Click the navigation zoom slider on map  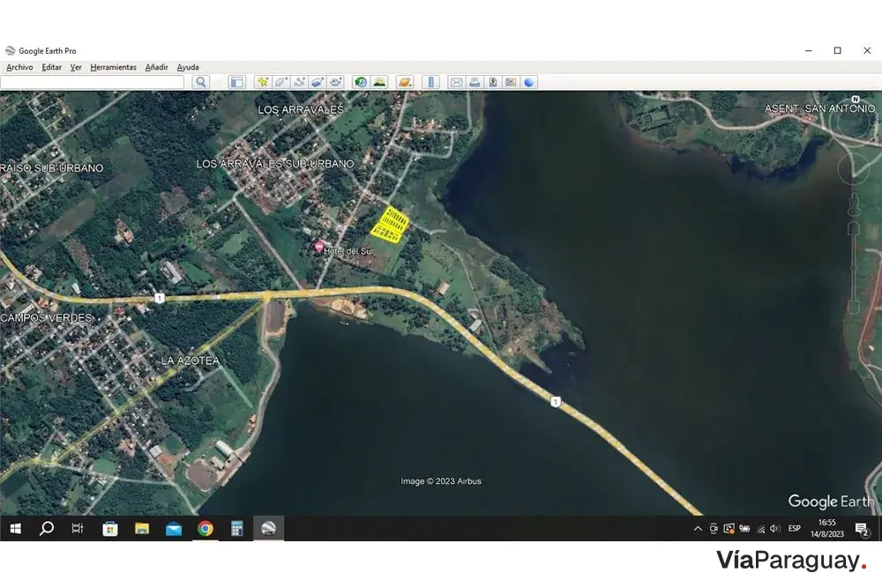[x=854, y=267]
